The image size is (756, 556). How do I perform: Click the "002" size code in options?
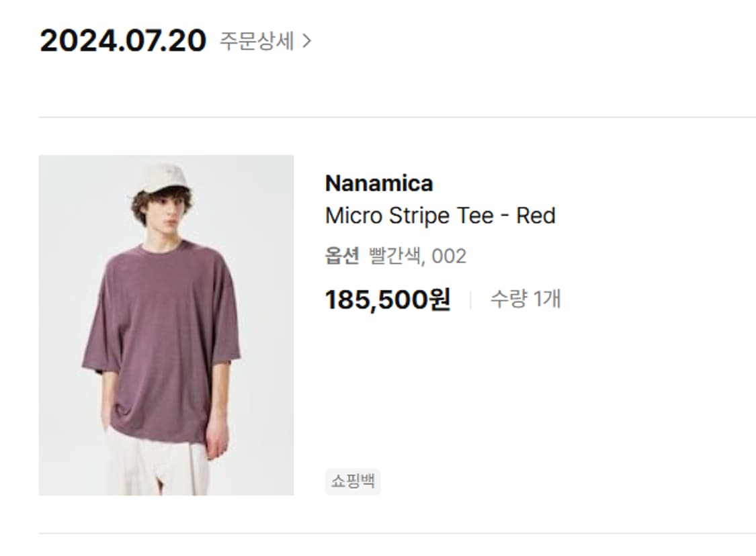point(448,257)
